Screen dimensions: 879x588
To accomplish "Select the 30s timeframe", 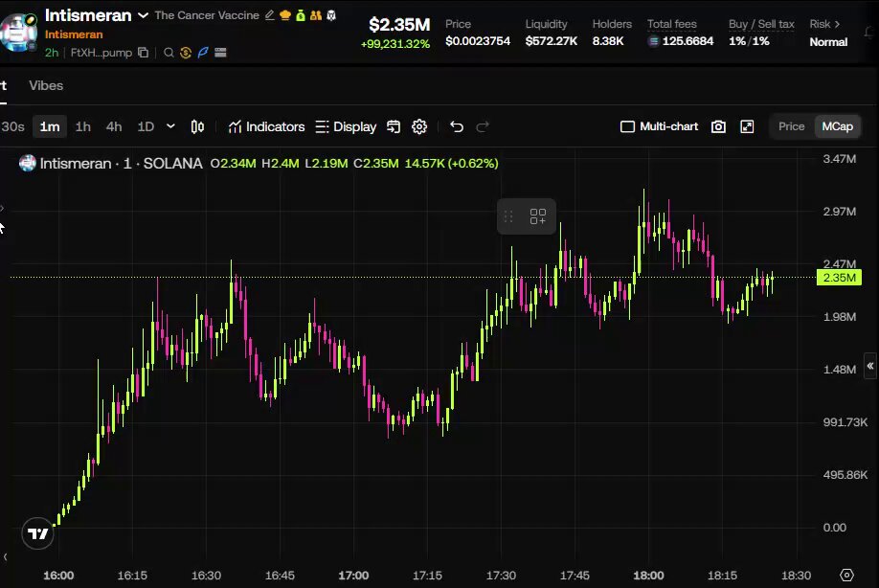I will (x=12, y=126).
